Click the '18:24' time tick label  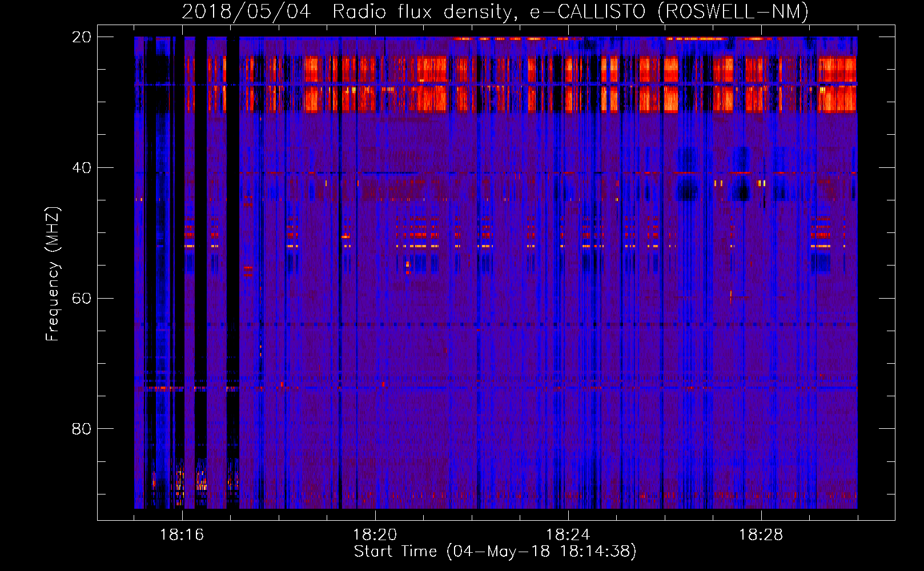pos(568,535)
